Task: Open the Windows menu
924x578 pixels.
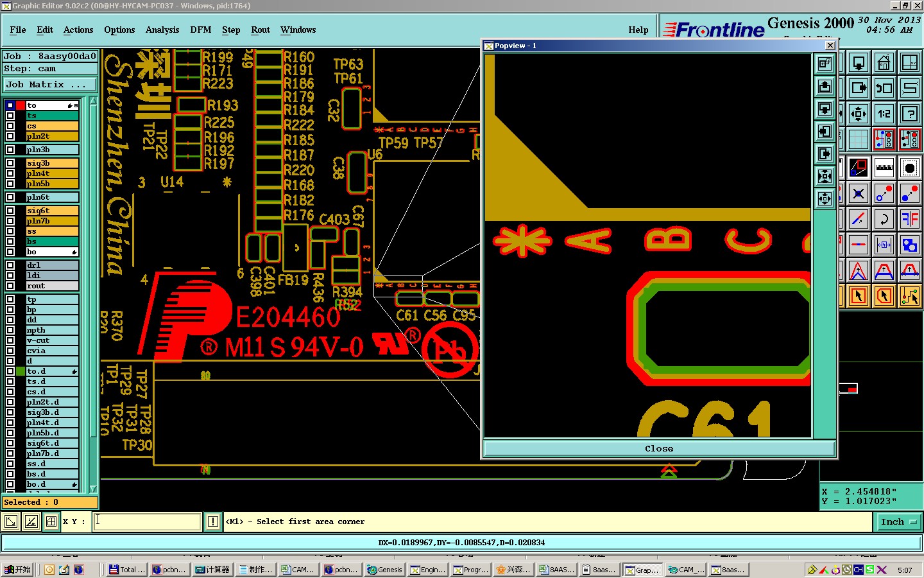Action: (298, 30)
